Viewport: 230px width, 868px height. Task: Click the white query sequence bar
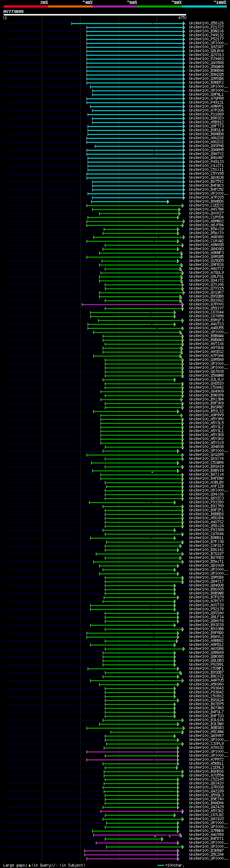(x=95, y=15)
